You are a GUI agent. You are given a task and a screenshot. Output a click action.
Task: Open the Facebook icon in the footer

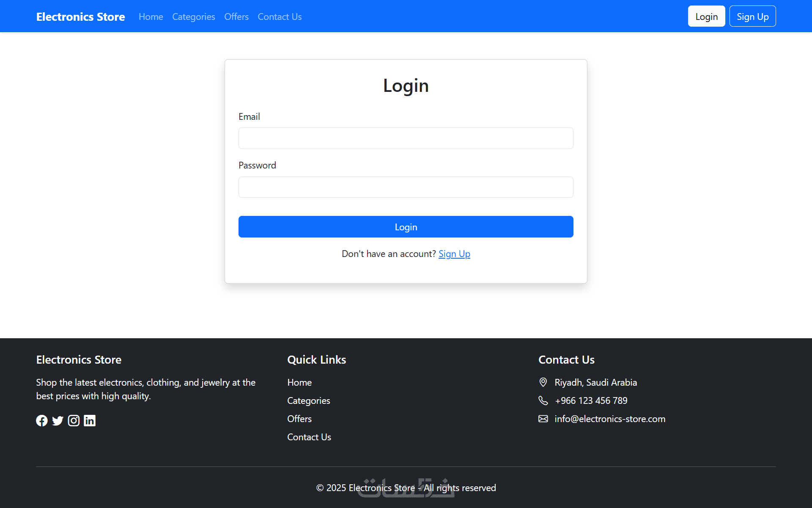click(x=42, y=420)
